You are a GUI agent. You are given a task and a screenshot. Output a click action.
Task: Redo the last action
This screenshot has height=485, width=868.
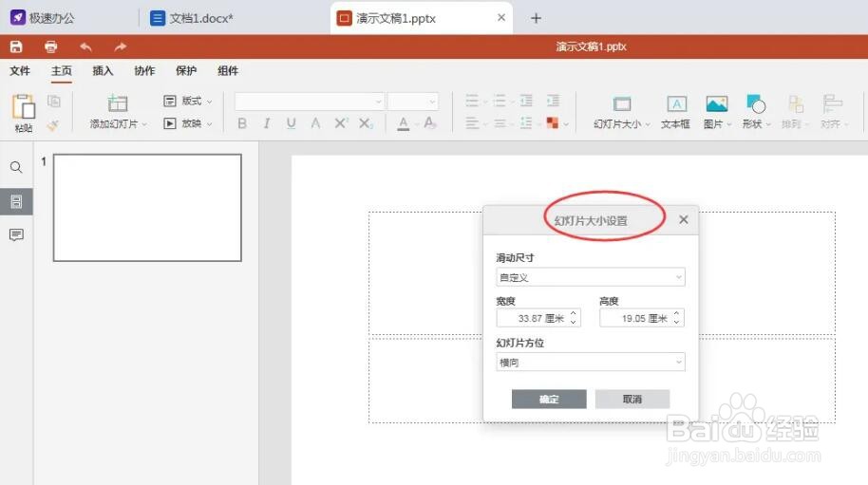tap(120, 47)
